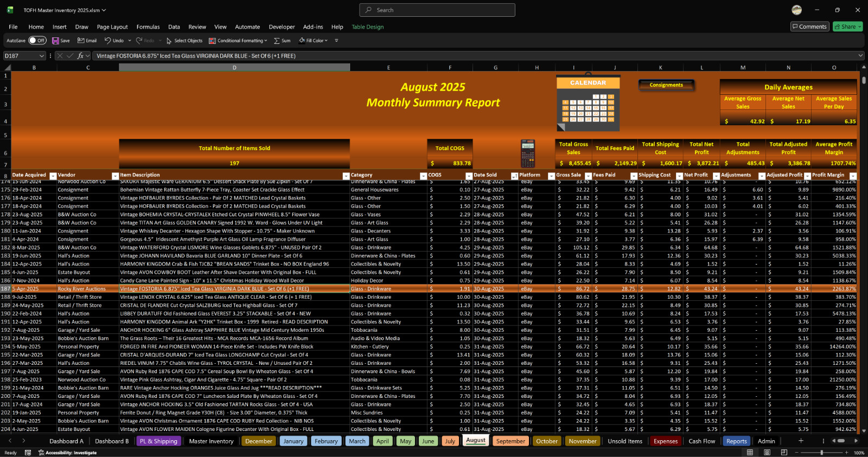Switch to the Table Design tab
Viewport: 868px width, 457px height.
(x=367, y=27)
